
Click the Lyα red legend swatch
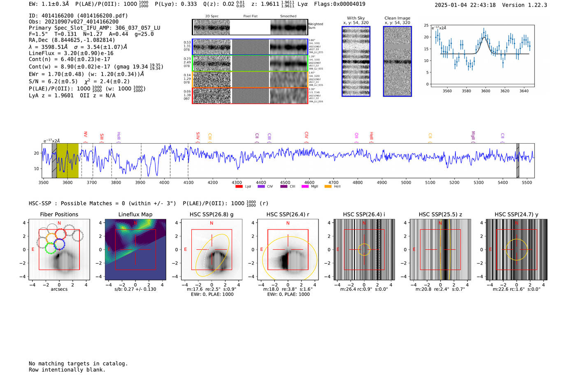pos(239,187)
